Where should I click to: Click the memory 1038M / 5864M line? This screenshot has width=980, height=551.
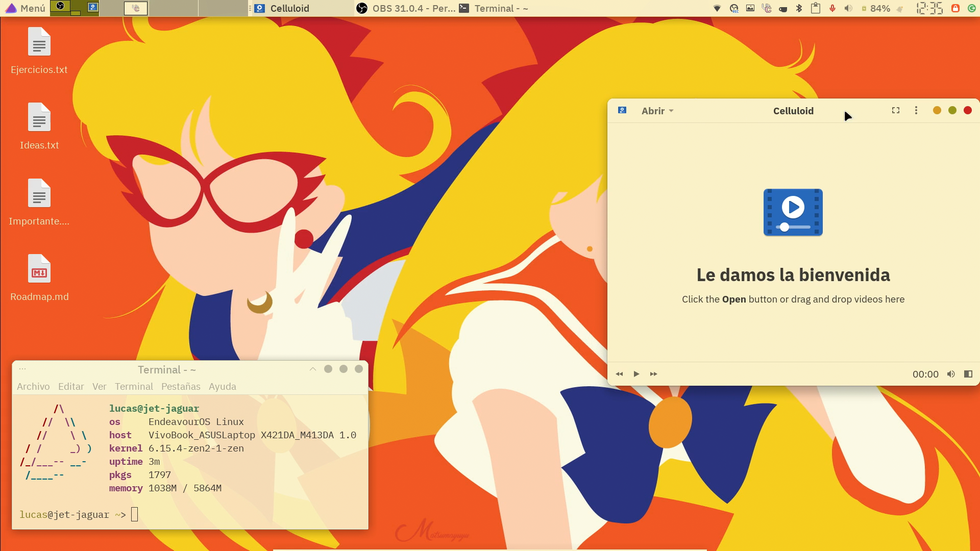tap(165, 488)
